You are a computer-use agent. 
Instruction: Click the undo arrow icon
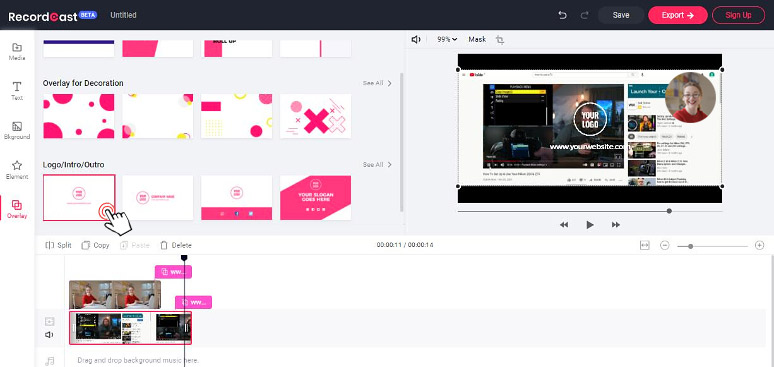pos(562,15)
